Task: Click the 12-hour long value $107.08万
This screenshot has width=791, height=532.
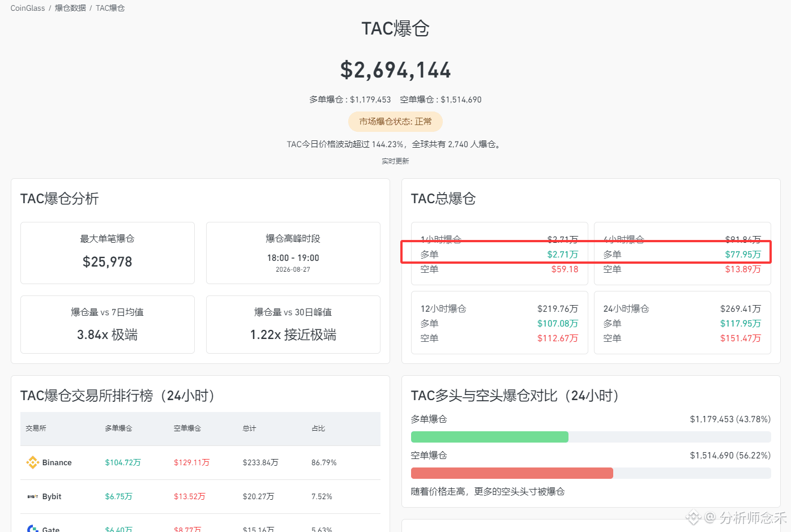Action: tap(558, 324)
